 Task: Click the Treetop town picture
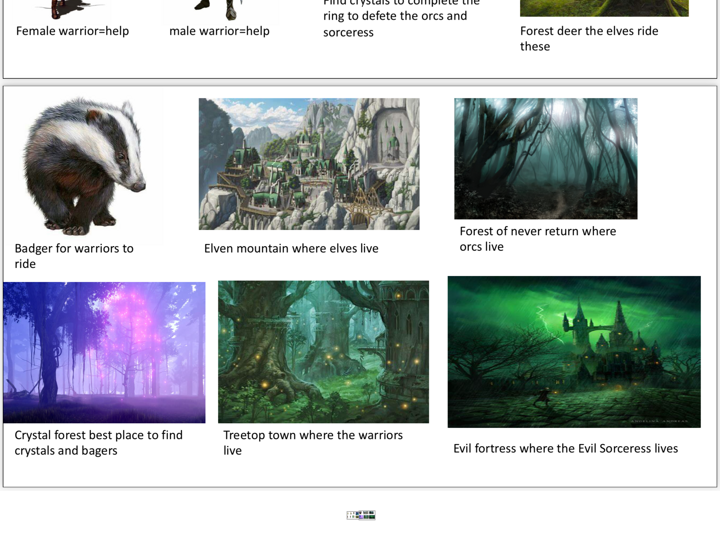tap(323, 351)
